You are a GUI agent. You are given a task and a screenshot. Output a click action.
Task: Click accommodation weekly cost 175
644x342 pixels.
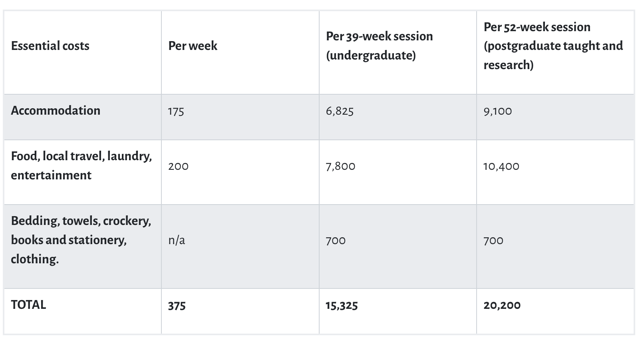[x=176, y=111]
